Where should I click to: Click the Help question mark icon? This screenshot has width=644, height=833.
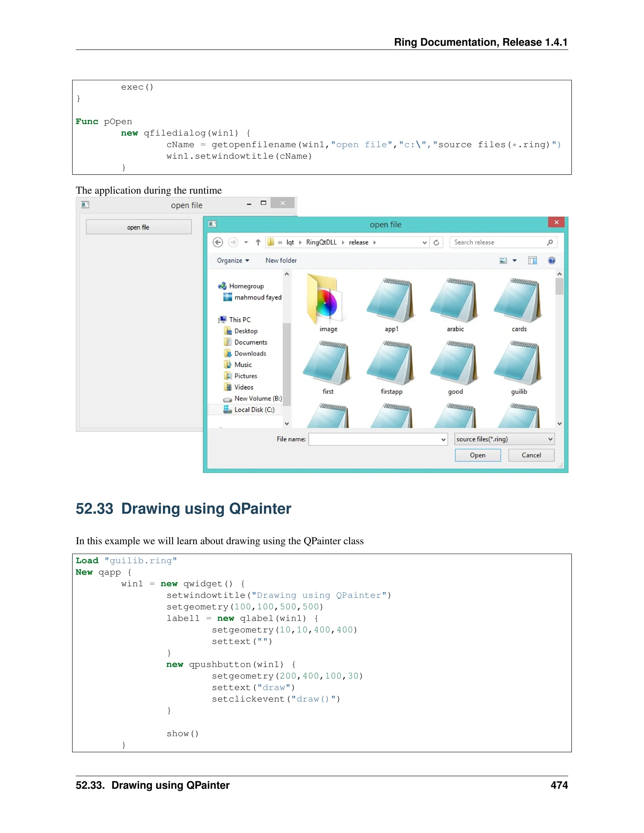click(x=551, y=261)
